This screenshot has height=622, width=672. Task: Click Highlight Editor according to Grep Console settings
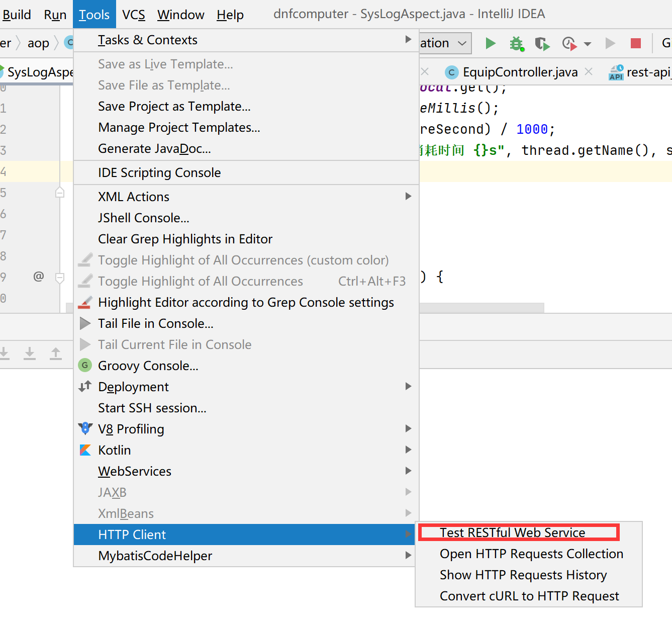246,303
